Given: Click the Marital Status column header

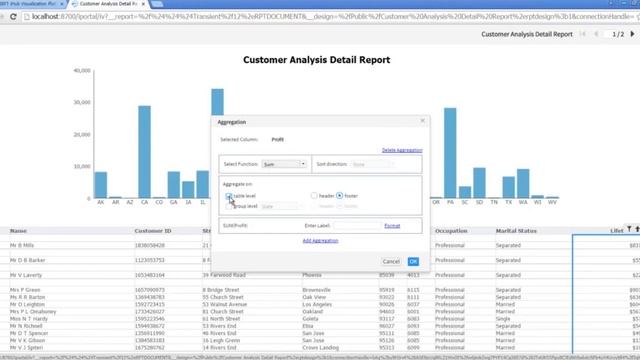Looking at the screenshot, I should click(x=516, y=231).
